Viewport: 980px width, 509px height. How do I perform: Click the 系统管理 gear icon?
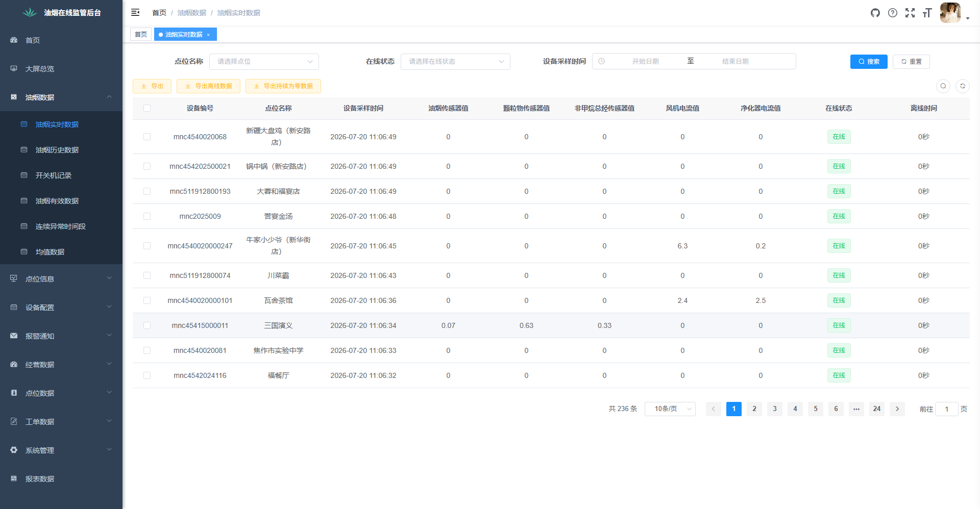pyautogui.click(x=14, y=450)
